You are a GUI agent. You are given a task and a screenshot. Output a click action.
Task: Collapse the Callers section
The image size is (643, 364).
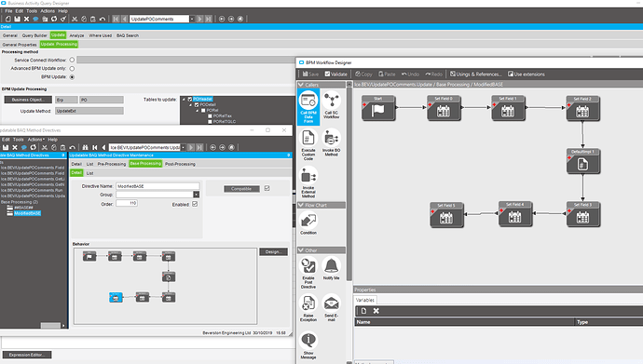301,85
